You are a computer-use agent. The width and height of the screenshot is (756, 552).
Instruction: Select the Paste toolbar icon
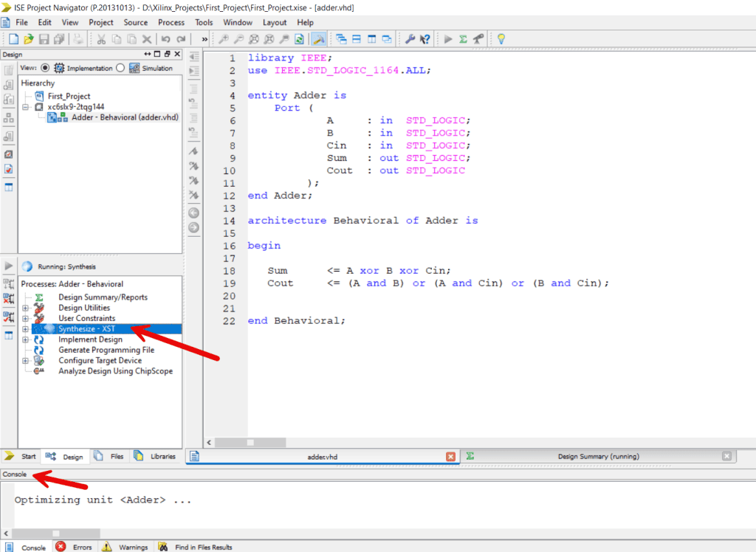pos(132,39)
